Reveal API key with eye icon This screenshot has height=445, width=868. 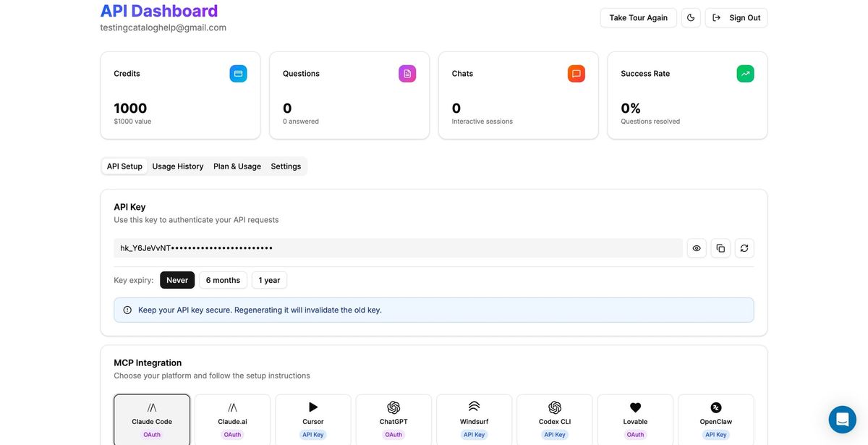click(697, 248)
